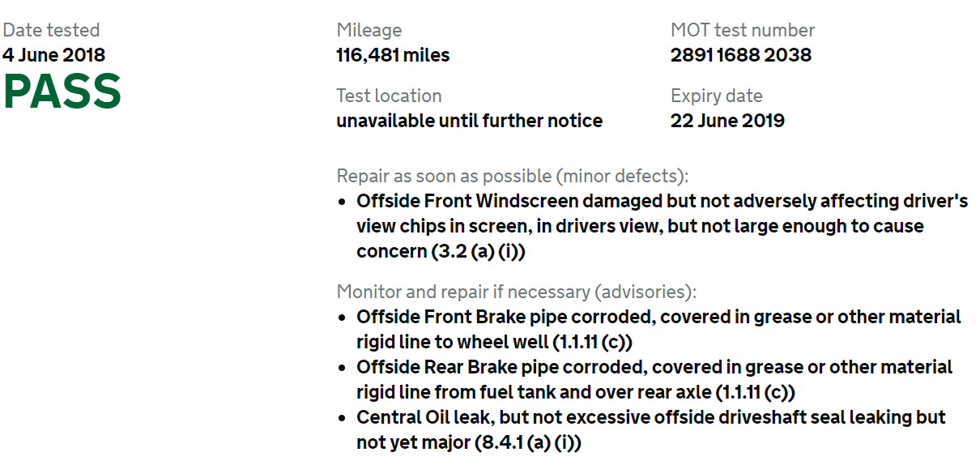
Task: Click the Offside Front Brake pipe advisory
Action: (x=658, y=329)
